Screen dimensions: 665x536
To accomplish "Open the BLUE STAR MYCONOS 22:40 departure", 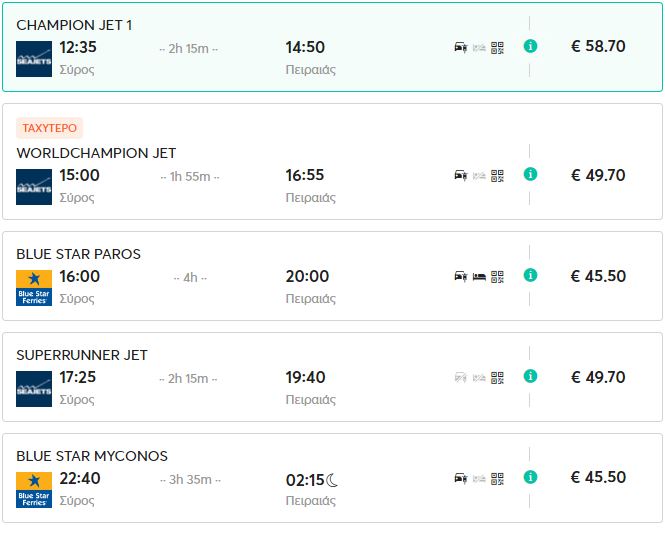I will (80, 478).
